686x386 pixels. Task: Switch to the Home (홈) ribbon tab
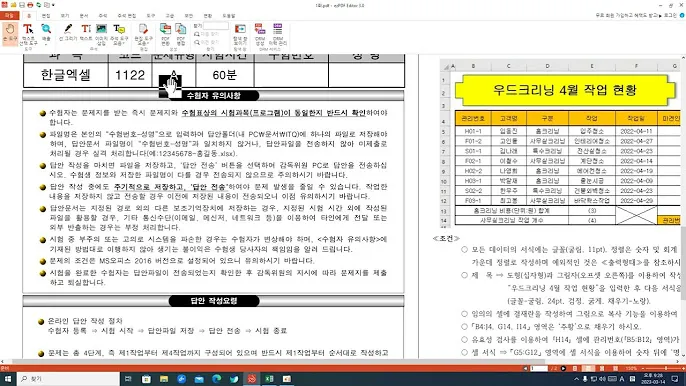tap(29, 16)
